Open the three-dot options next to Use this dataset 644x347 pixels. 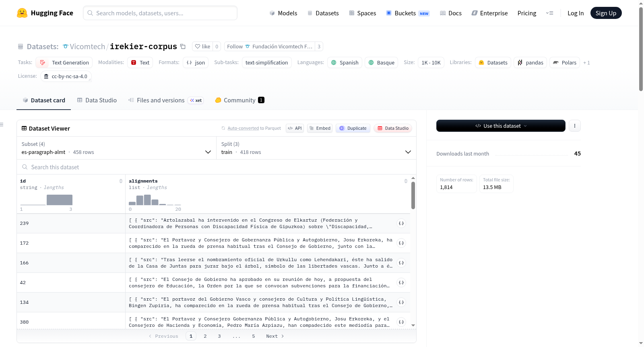click(574, 126)
